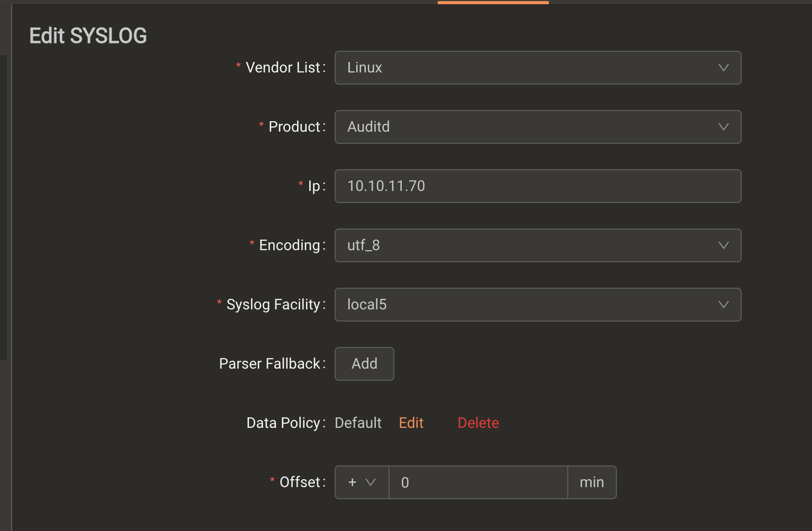The width and height of the screenshot is (812, 531).
Task: Click the 'Parser Fallback' field label
Action: coord(270,364)
